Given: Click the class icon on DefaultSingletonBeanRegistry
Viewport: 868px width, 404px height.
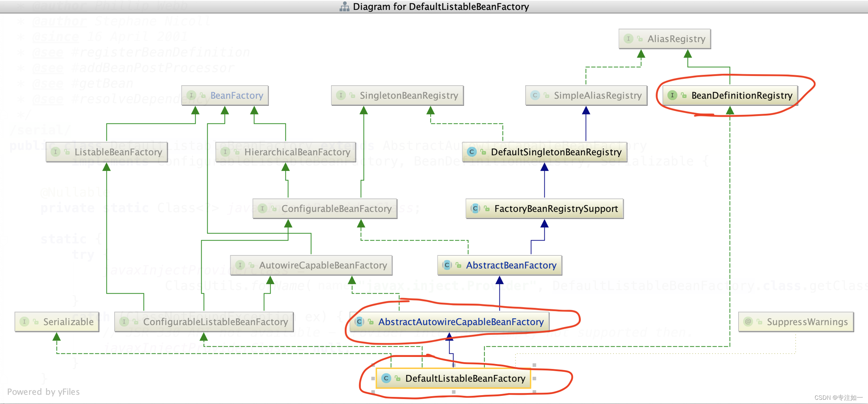Looking at the screenshot, I should pyautogui.click(x=472, y=152).
